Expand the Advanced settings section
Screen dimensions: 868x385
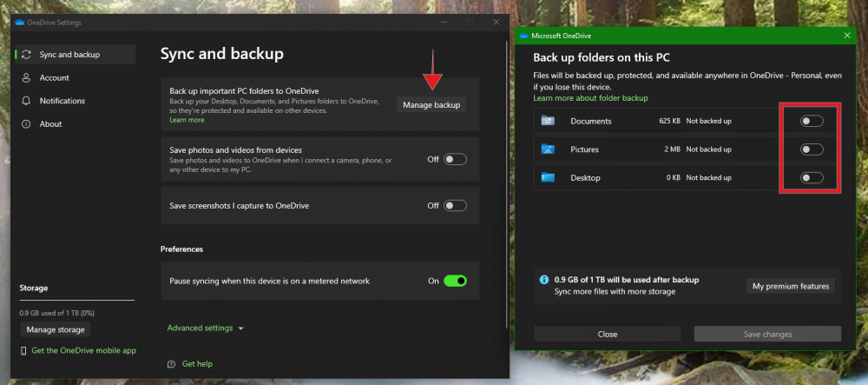205,329
